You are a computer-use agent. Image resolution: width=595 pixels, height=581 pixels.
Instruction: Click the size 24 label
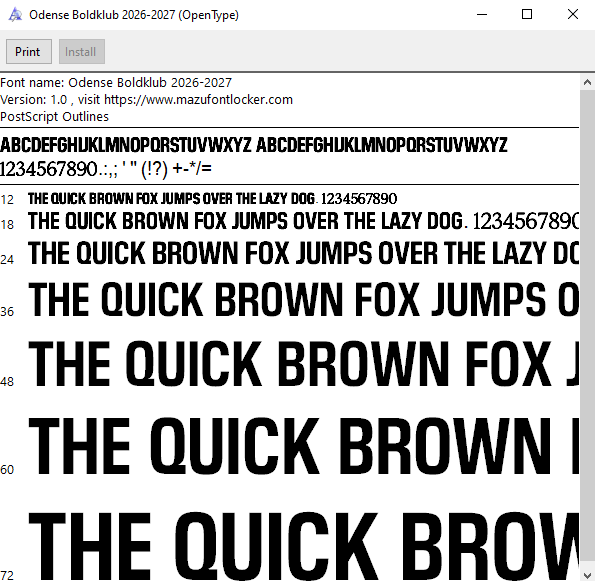[x=7, y=260]
